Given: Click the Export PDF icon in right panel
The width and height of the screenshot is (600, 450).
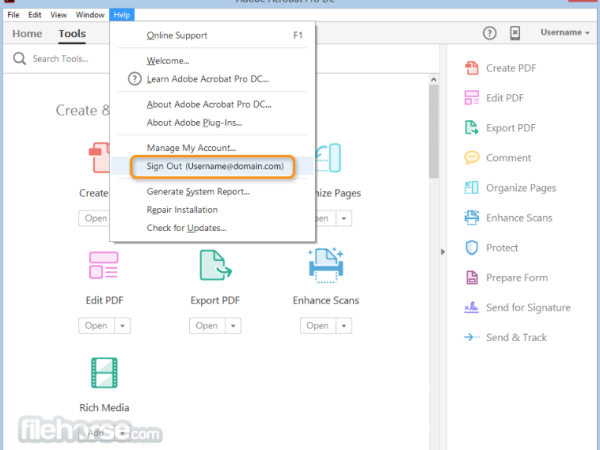Looking at the screenshot, I should click(x=471, y=128).
